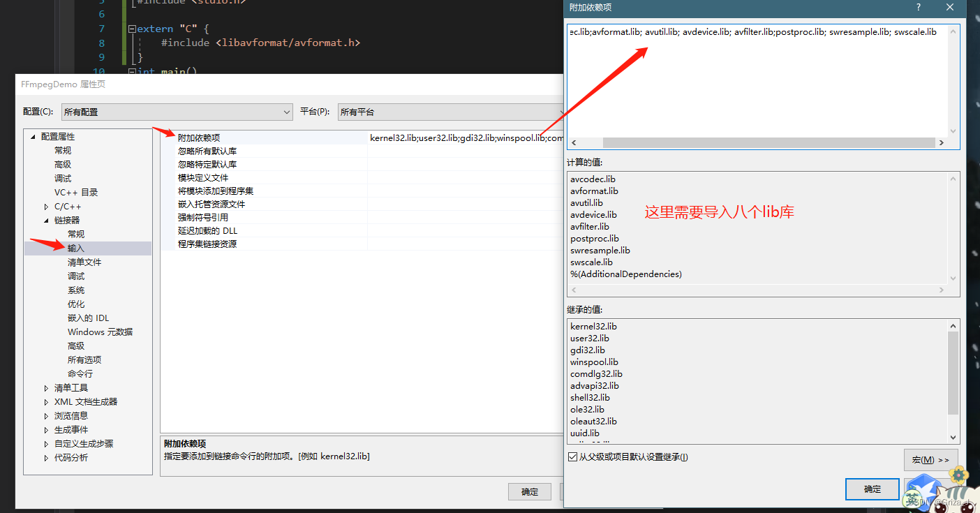Select 系统 under 链接器
Screen dimensions: 980x513
pos(76,290)
